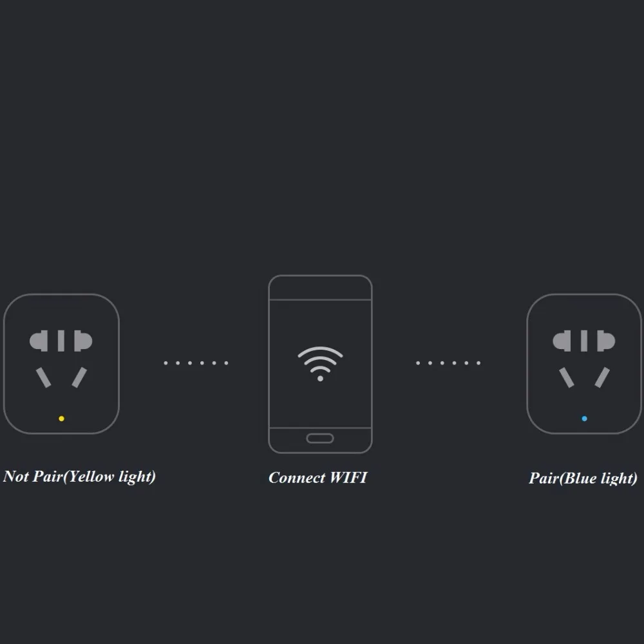This screenshot has width=644, height=644.
Task: Click the smartphone outline in the center
Action: [x=320, y=364]
